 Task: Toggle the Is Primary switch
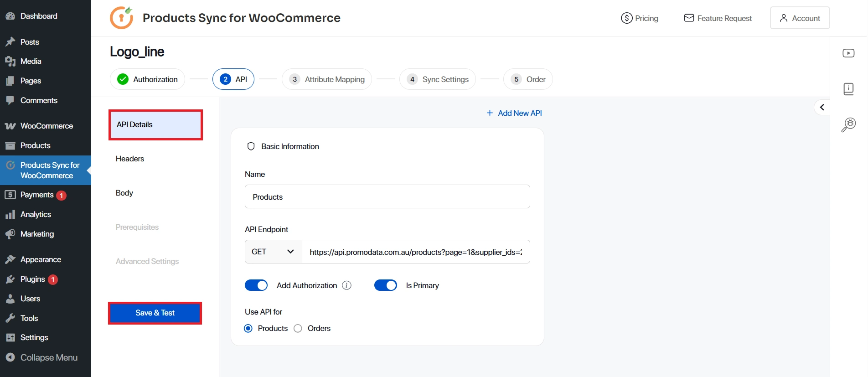(x=386, y=285)
